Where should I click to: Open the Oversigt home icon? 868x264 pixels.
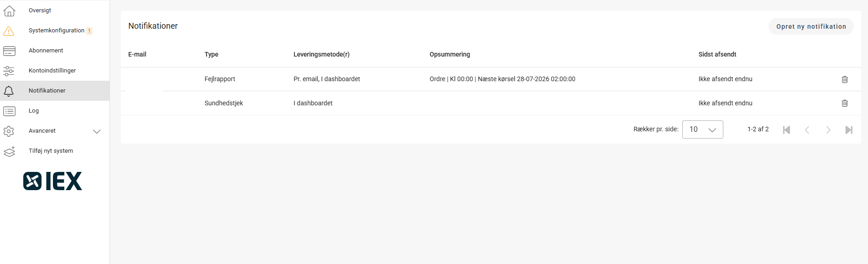9,10
